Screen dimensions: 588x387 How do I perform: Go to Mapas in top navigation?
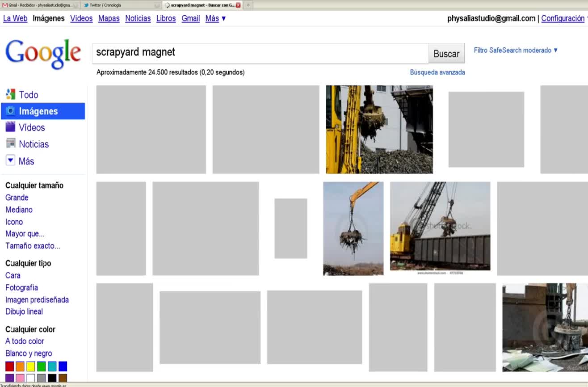109,18
